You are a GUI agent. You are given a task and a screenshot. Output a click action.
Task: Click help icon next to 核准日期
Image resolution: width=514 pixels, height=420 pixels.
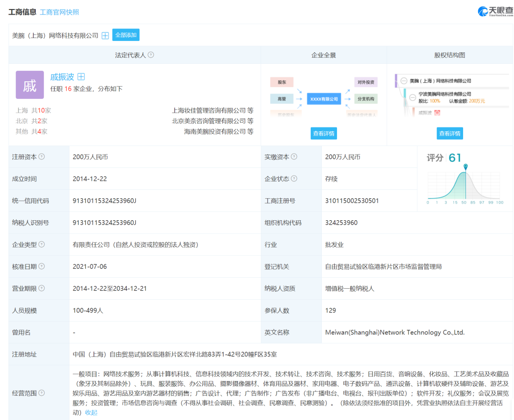(41, 266)
